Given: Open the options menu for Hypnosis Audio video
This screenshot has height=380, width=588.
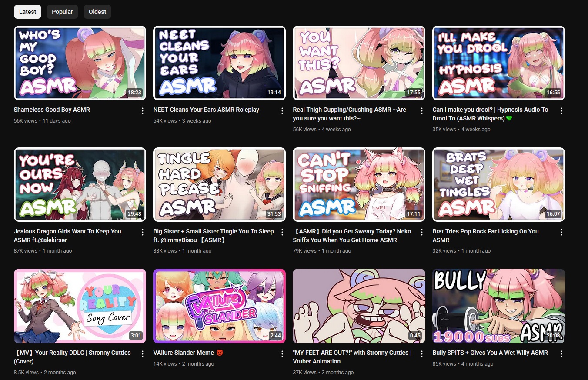Looking at the screenshot, I should pyautogui.click(x=561, y=111).
